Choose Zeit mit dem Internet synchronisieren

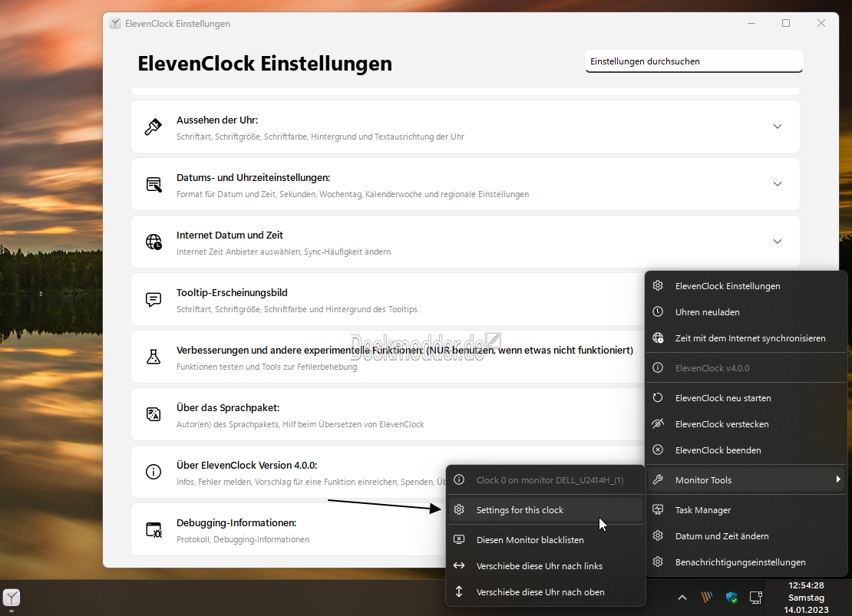coord(746,338)
